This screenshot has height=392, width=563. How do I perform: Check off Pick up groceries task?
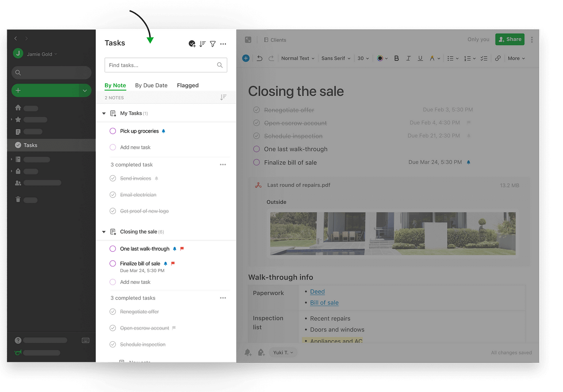[113, 131]
